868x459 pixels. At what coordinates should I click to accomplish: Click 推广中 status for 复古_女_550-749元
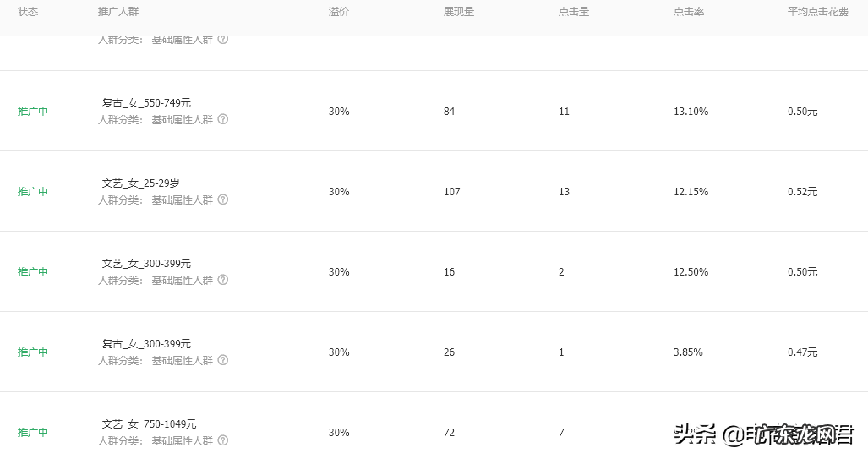coord(33,112)
